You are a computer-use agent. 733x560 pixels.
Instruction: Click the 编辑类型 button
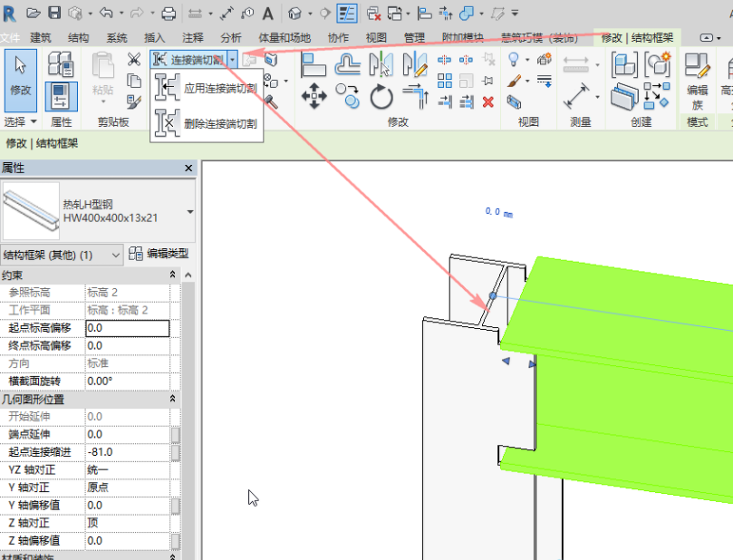(159, 255)
